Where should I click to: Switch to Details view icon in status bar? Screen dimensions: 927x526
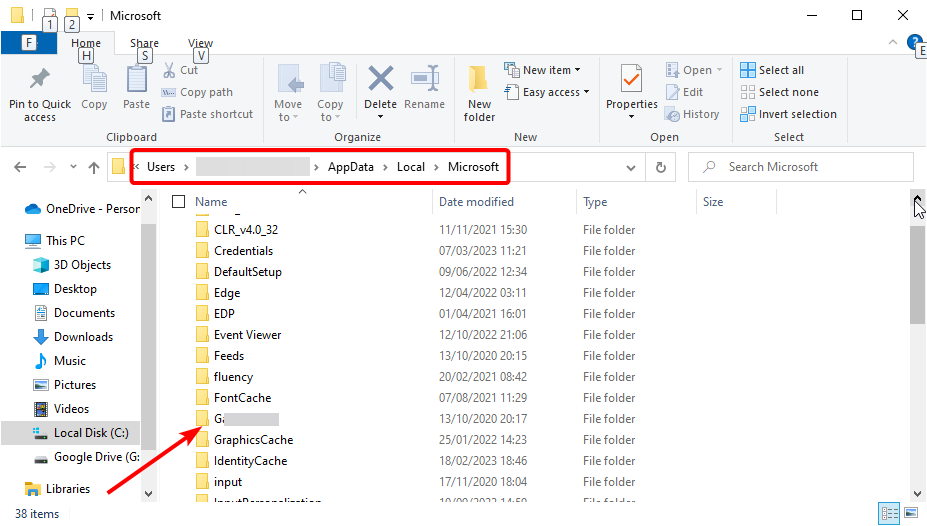[x=889, y=513]
